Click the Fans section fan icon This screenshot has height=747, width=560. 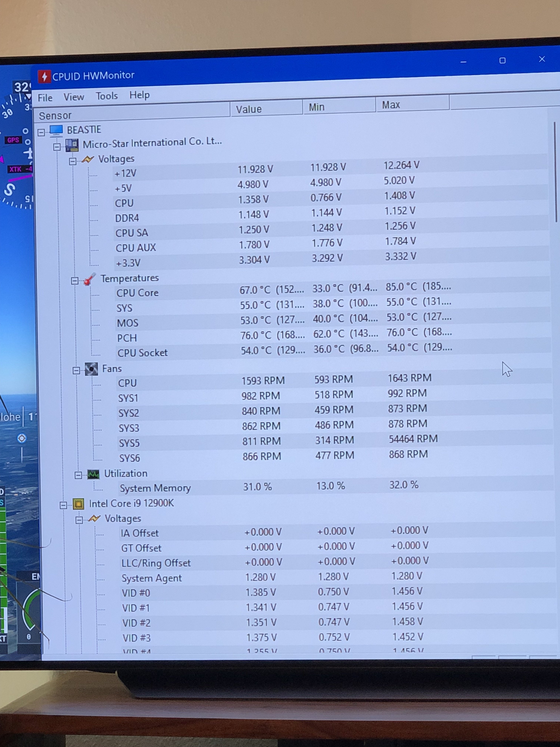point(91,369)
